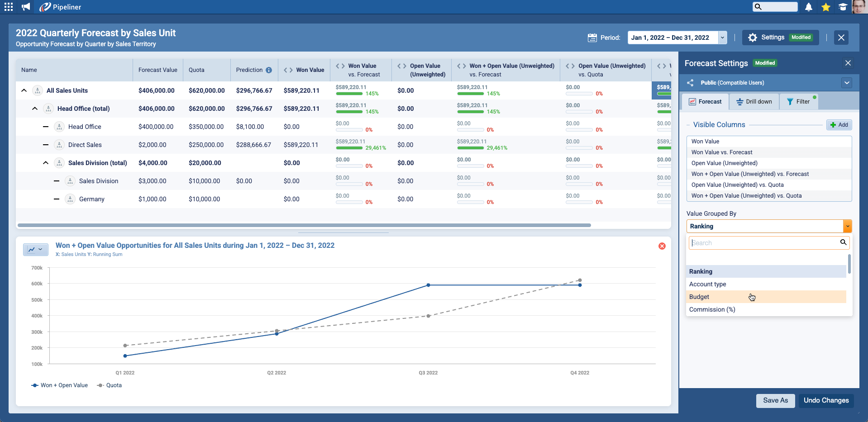The width and height of the screenshot is (868, 422).
Task: Click the graduation cap help icon
Action: click(x=843, y=7)
